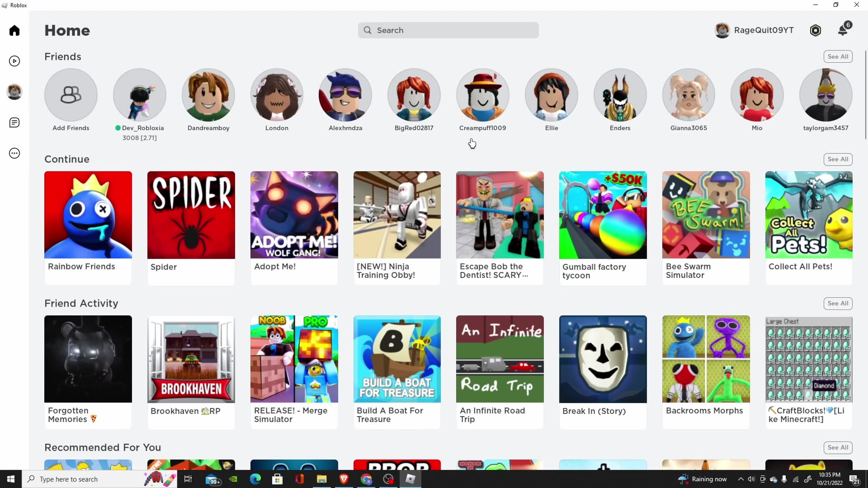Open the notifications bell icon
The image size is (868, 488).
[x=843, y=30]
